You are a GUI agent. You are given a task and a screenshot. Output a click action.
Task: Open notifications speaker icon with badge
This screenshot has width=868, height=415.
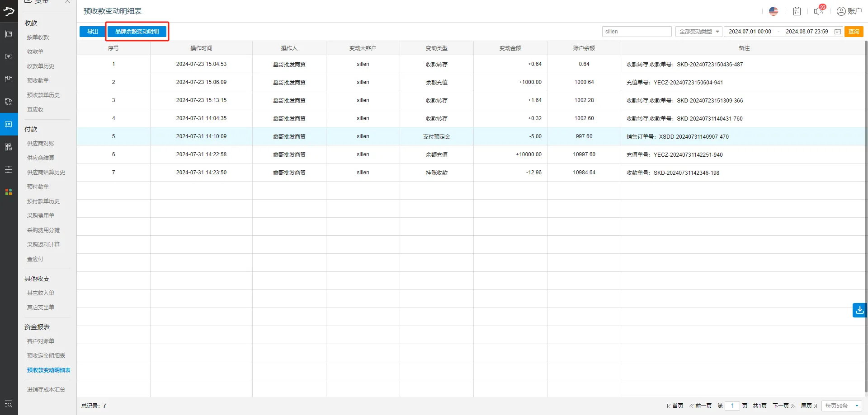pyautogui.click(x=819, y=11)
